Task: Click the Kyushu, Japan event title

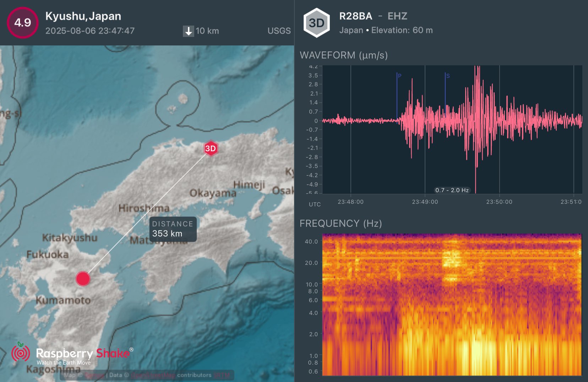Action: tap(83, 16)
